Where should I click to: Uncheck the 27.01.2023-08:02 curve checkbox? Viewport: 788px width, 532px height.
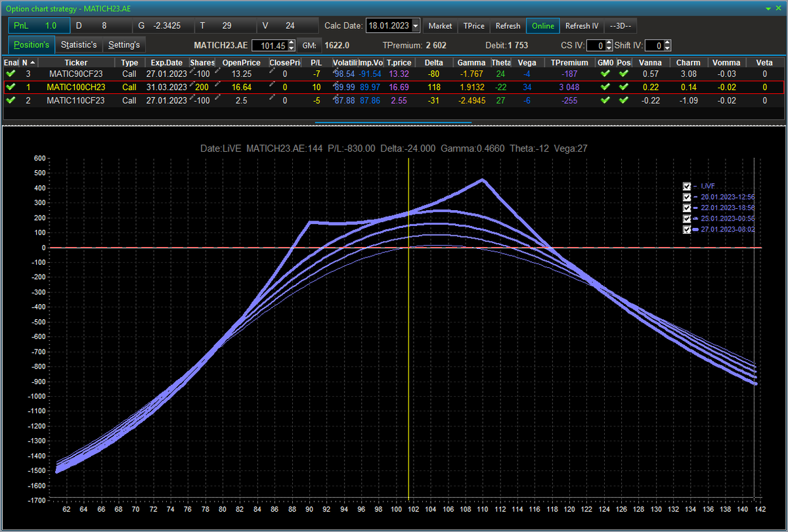[687, 230]
